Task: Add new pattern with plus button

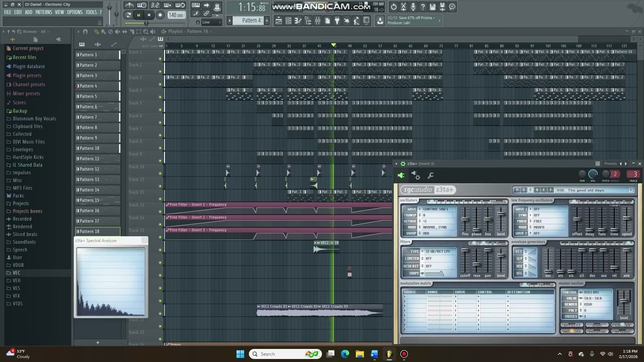Action: point(267,21)
